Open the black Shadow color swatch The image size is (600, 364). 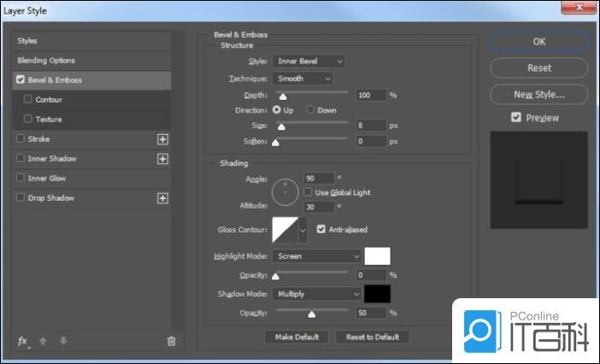(x=377, y=294)
